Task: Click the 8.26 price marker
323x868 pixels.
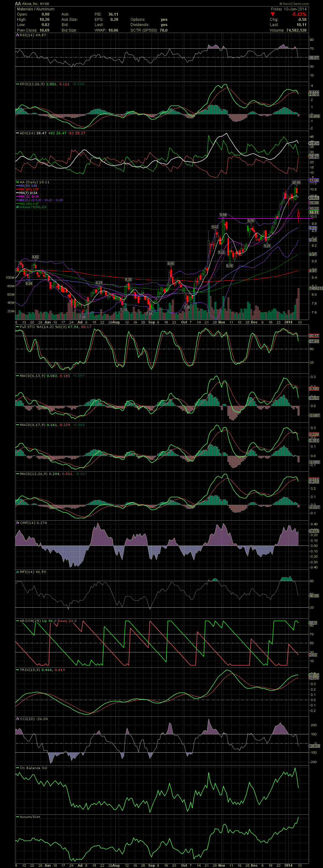Action: click(128, 280)
